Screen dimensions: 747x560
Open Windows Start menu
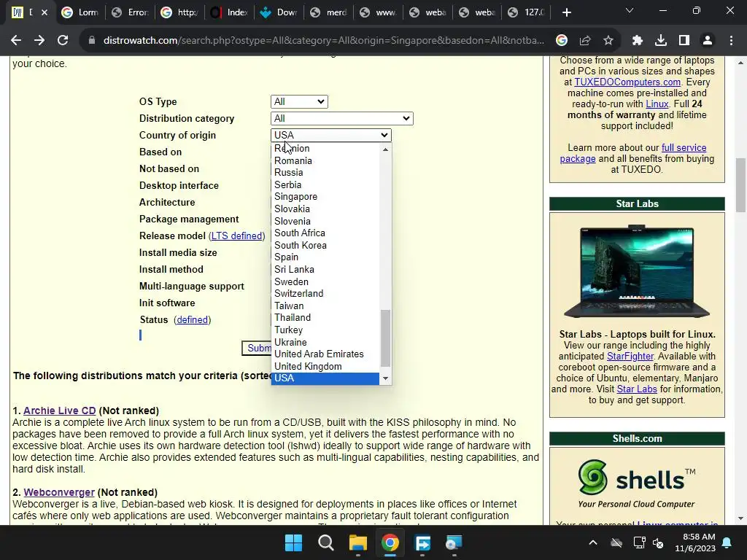pyautogui.click(x=293, y=542)
